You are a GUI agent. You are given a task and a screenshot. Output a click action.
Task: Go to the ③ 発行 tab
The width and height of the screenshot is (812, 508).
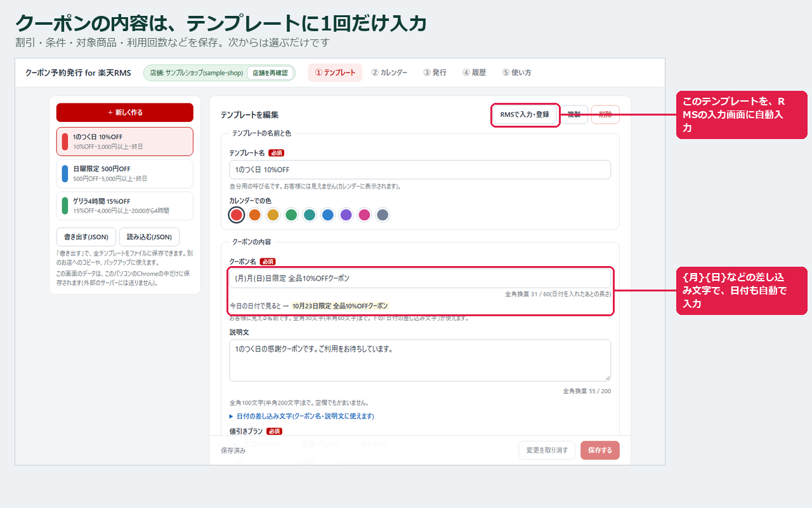(x=435, y=72)
